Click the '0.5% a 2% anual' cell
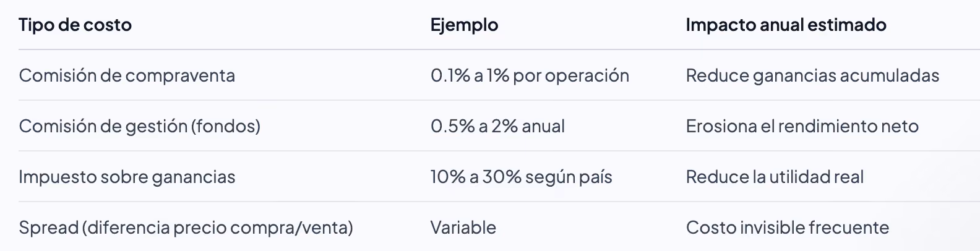The width and height of the screenshot is (980, 251). click(x=497, y=126)
